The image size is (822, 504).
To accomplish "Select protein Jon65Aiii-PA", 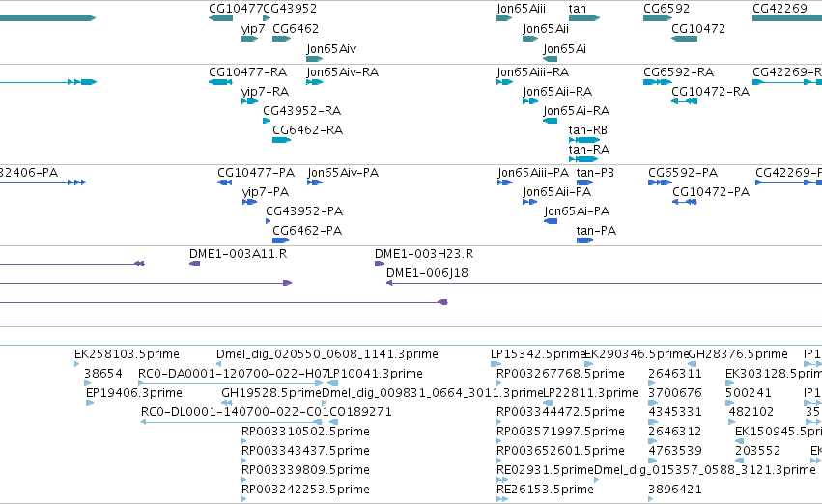I will pos(533,173).
